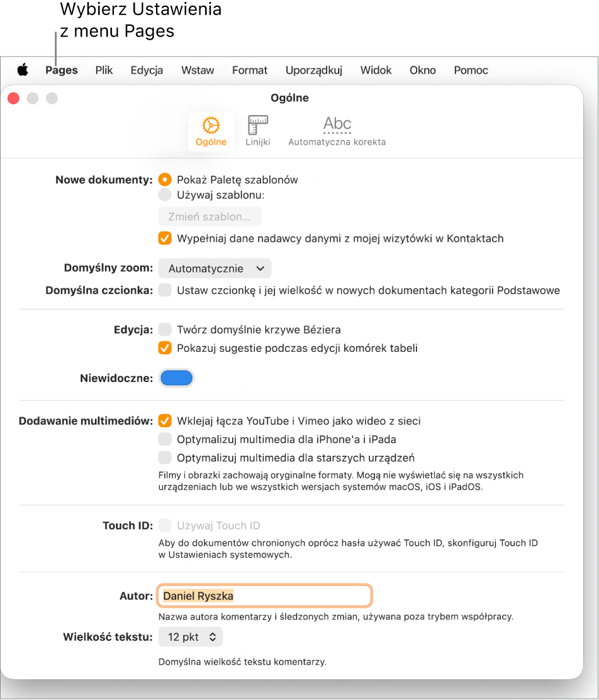Open the Apple menu
The width and height of the screenshot is (599, 700).
point(23,70)
